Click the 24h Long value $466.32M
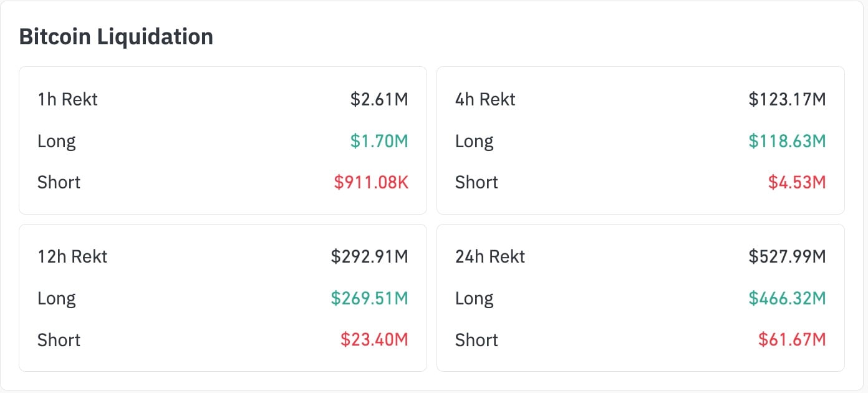868x393 pixels. [787, 298]
